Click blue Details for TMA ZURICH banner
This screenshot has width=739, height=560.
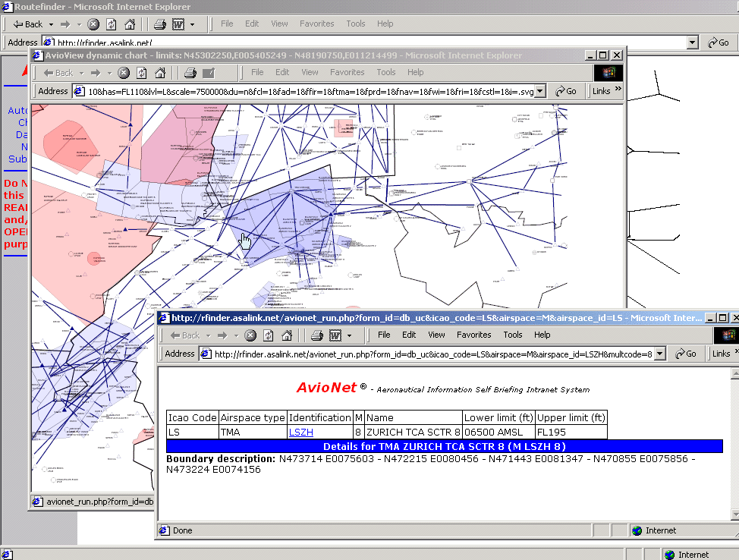(x=445, y=446)
